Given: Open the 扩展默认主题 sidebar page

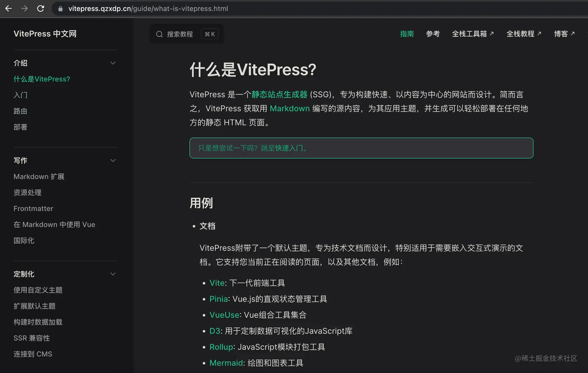Looking at the screenshot, I should pyautogui.click(x=35, y=306).
